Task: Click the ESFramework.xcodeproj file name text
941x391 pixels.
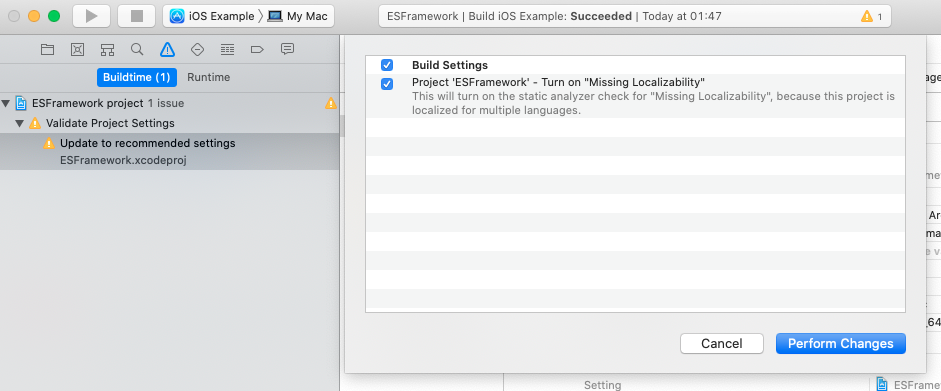Action: pyautogui.click(x=124, y=161)
